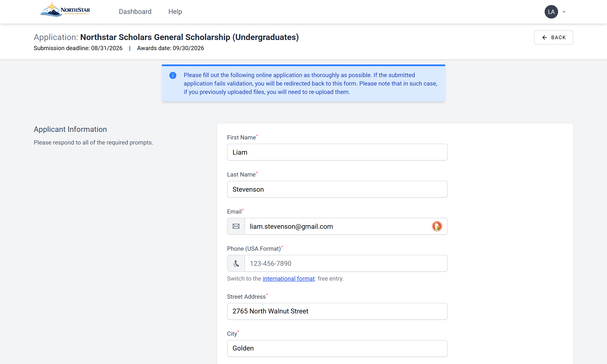Focus the Street Address field
The height and width of the screenshot is (364, 607).
point(337,311)
